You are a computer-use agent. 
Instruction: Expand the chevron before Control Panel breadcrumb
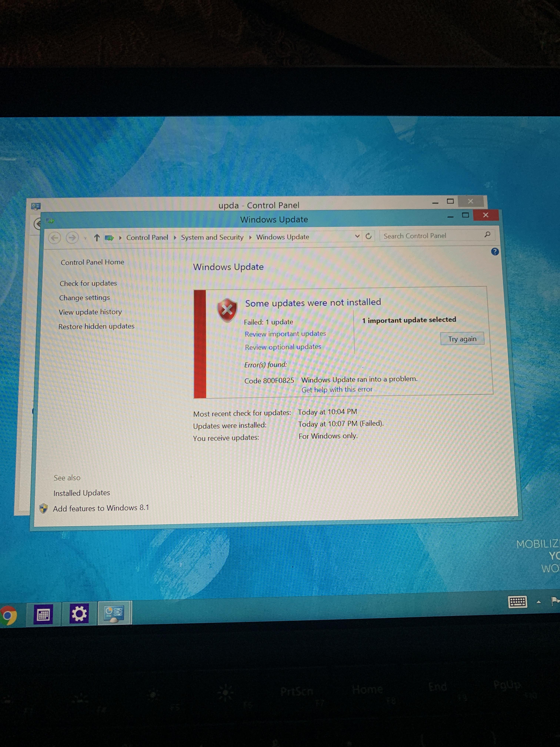click(x=120, y=238)
